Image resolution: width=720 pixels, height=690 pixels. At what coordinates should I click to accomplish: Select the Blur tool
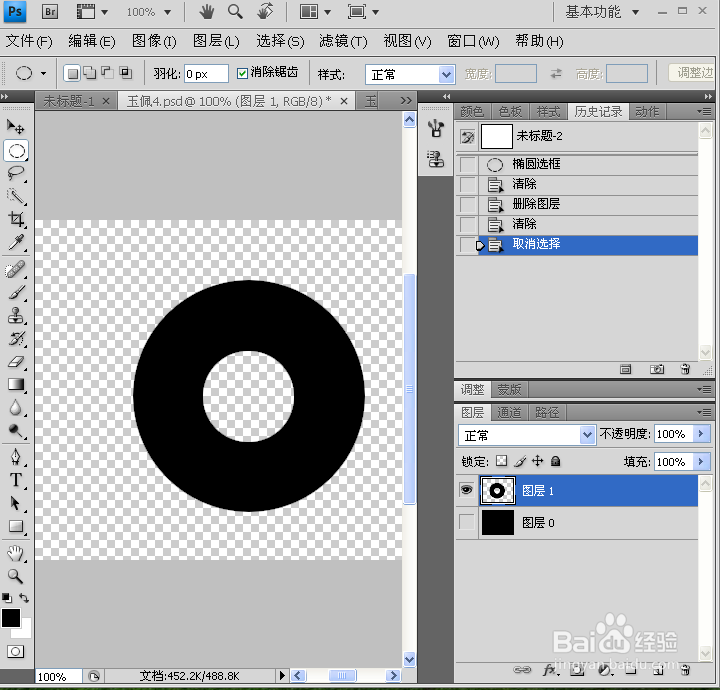pos(16,408)
